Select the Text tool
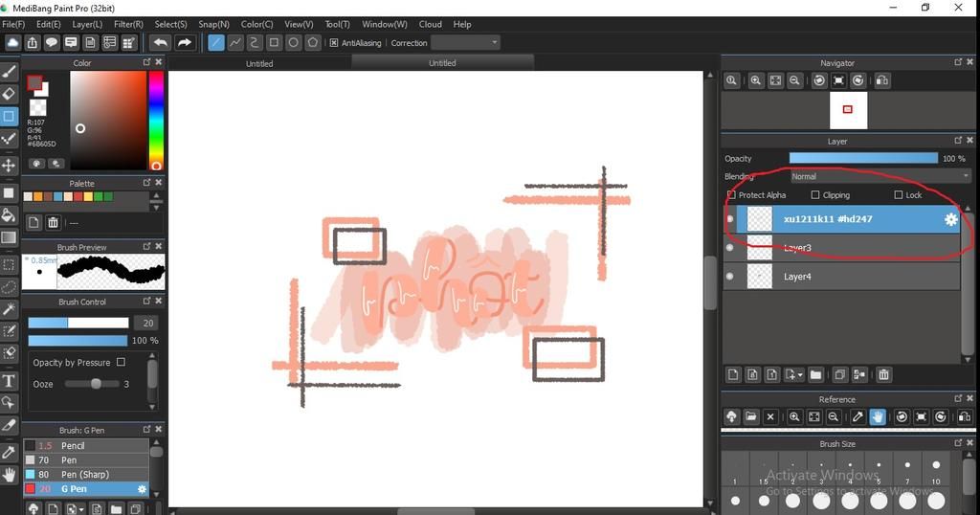Image resolution: width=980 pixels, height=515 pixels. [x=9, y=381]
